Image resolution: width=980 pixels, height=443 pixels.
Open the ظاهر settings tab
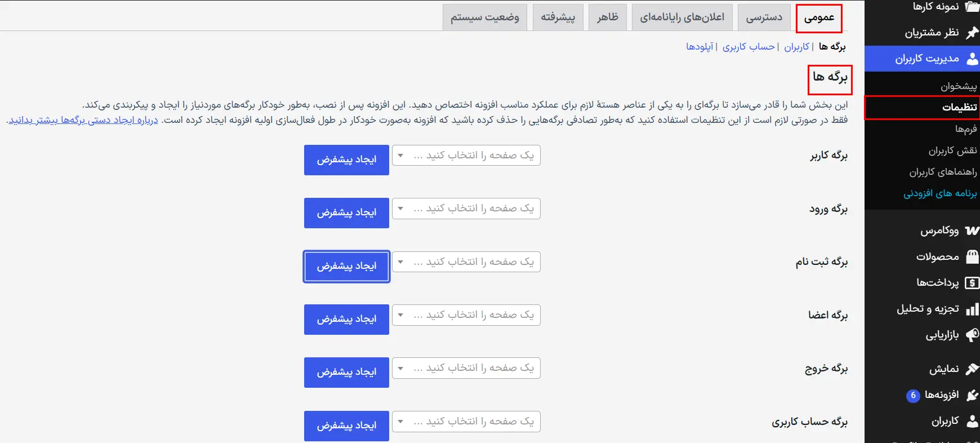[608, 17]
